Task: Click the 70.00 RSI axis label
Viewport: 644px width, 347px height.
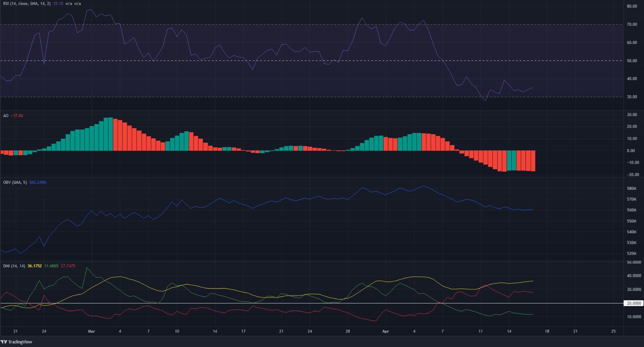Action: 632,25
